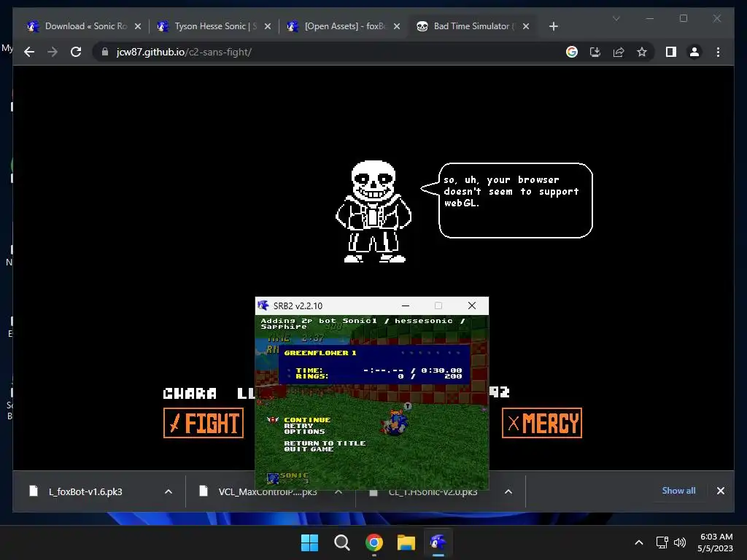
Task: Open the VCL_MaxControl pk3 download
Action: [268, 491]
